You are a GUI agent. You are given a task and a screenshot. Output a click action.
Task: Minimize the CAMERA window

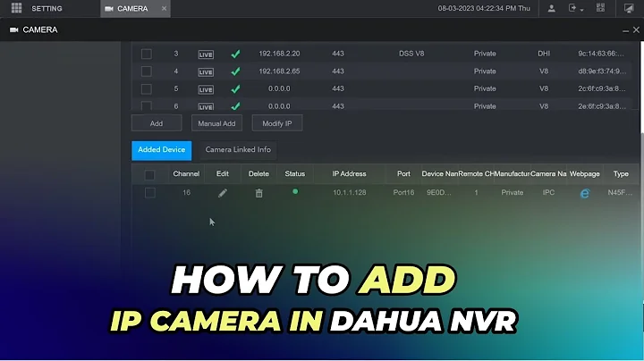click(625, 30)
